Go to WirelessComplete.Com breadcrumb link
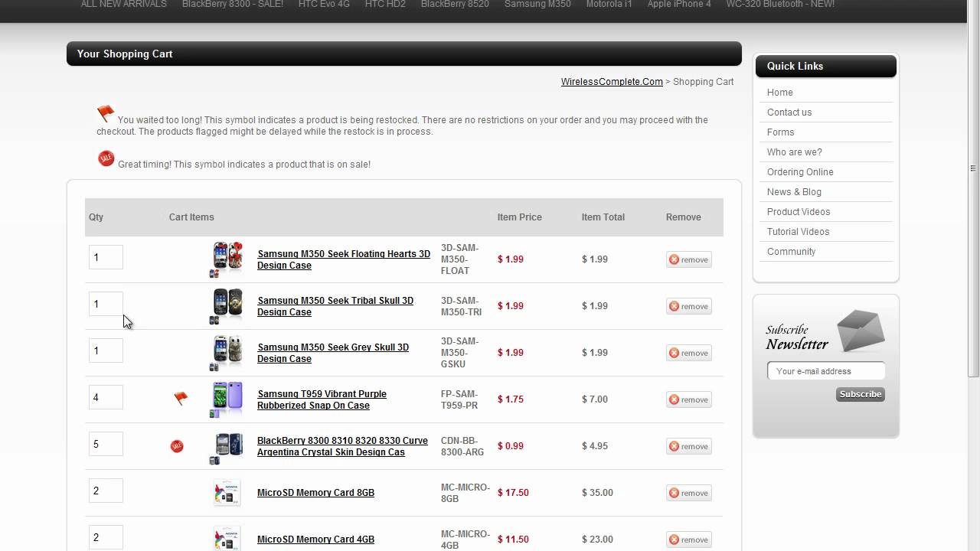The image size is (980, 551). [x=612, y=82]
